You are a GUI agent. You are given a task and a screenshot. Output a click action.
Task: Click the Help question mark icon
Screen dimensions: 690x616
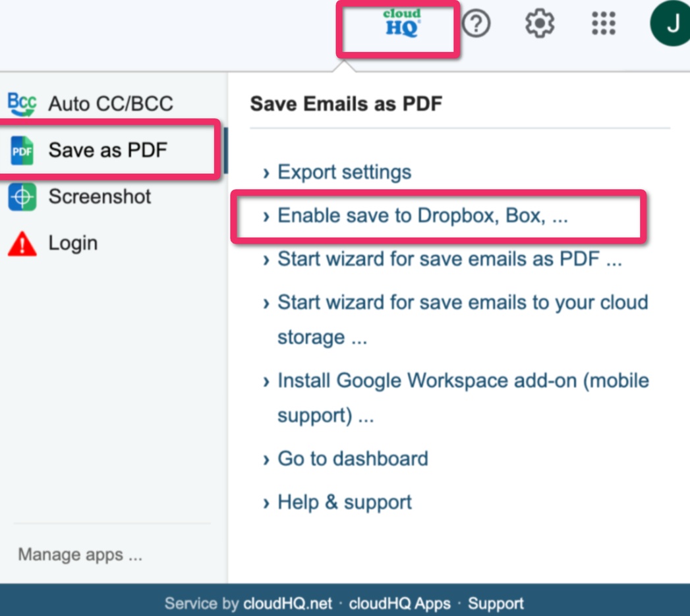pos(476,23)
